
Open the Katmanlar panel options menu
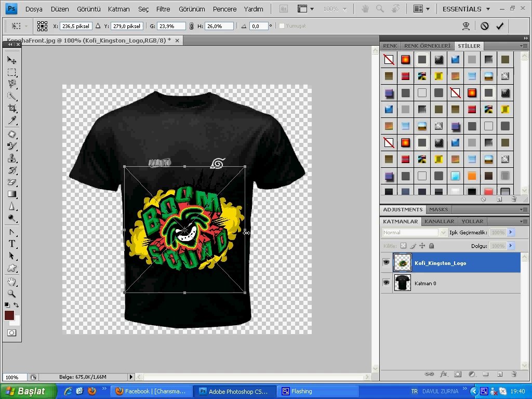pos(524,221)
